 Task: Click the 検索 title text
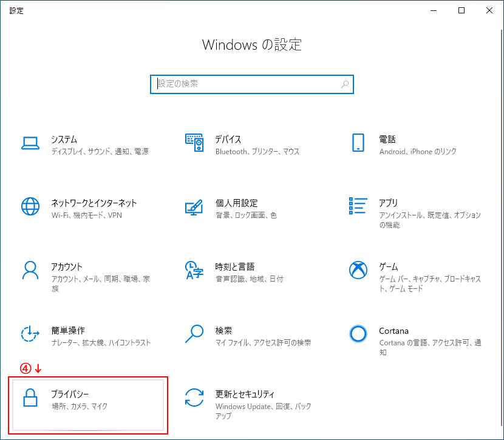pyautogui.click(x=223, y=330)
